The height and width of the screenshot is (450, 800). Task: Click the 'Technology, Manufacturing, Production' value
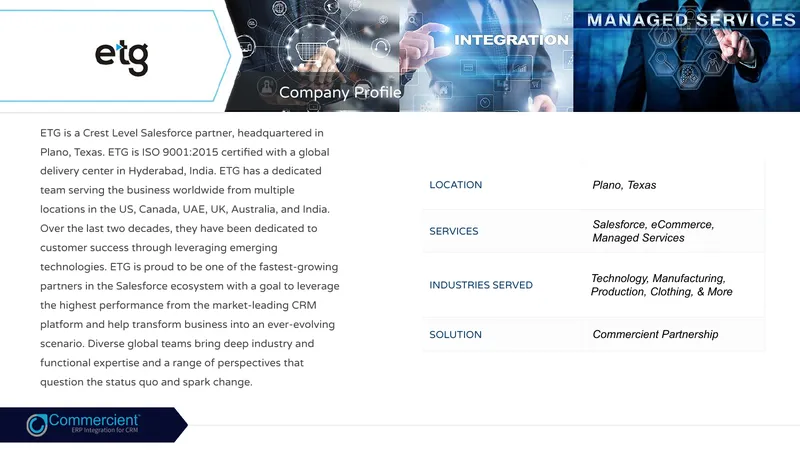[x=661, y=285]
